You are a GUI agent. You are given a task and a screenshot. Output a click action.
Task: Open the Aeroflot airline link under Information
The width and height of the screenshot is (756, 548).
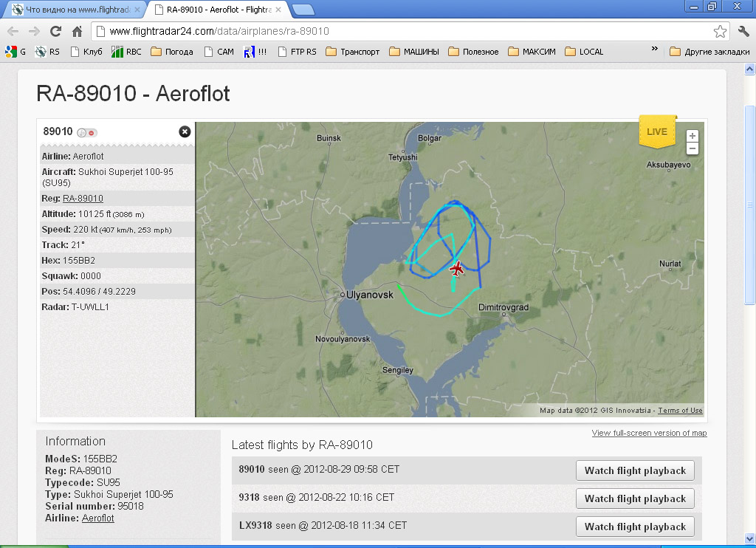click(x=98, y=518)
